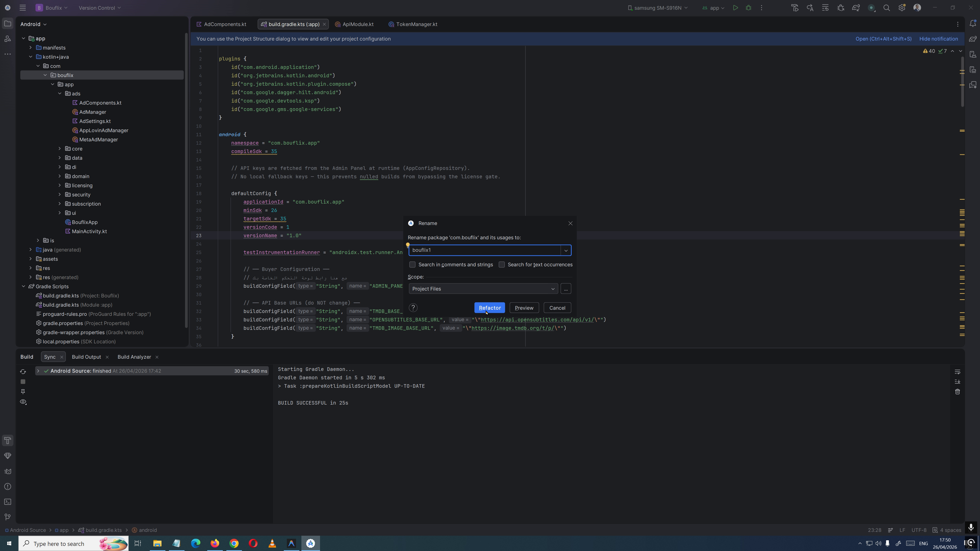Image resolution: width=980 pixels, height=551 pixels.
Task: Open Project tool window folder icon
Action: 8,23
